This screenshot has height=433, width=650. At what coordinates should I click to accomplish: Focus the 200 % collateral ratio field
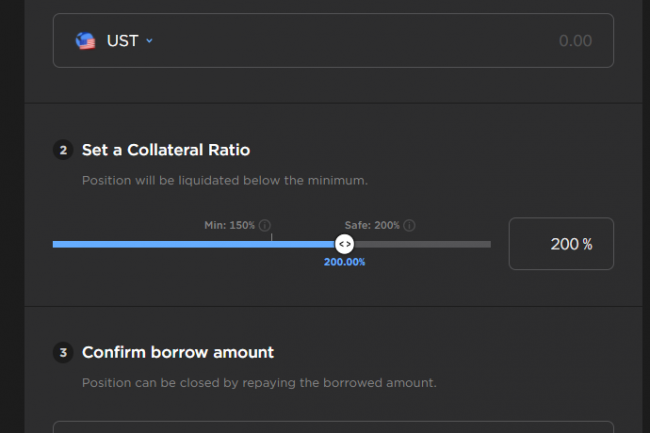pos(561,244)
